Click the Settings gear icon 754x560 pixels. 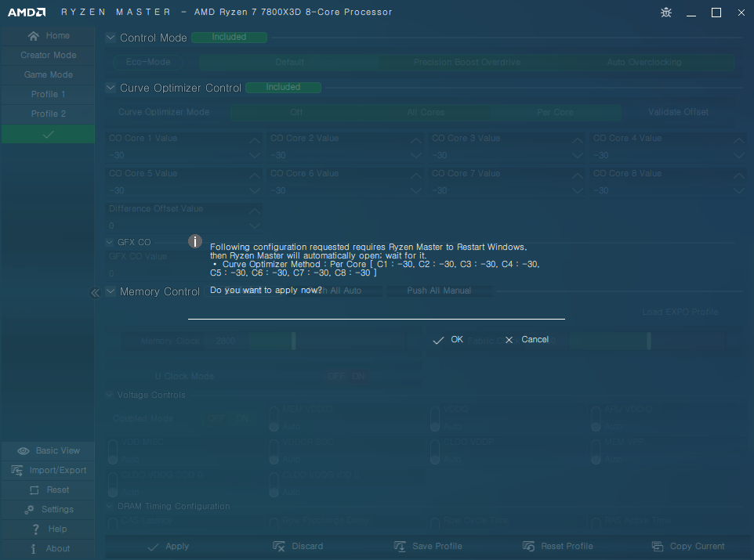[x=29, y=510]
